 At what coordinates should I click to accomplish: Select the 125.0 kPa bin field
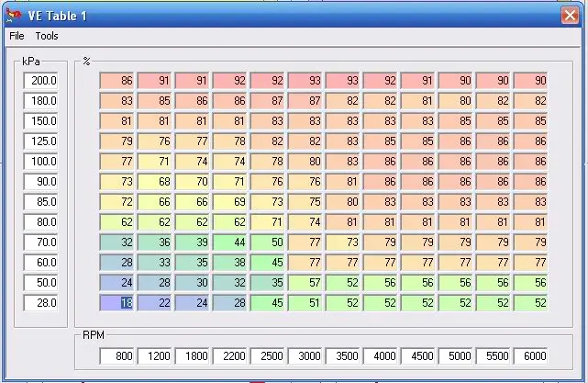[41, 141]
